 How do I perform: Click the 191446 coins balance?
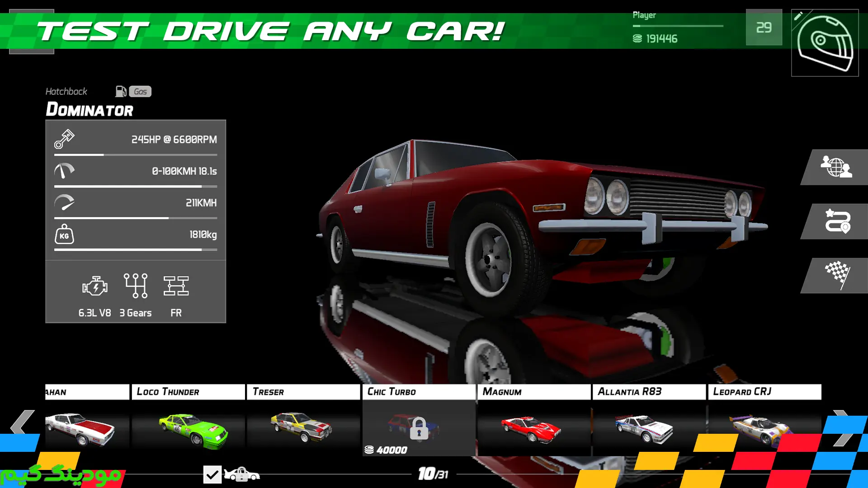(661, 39)
